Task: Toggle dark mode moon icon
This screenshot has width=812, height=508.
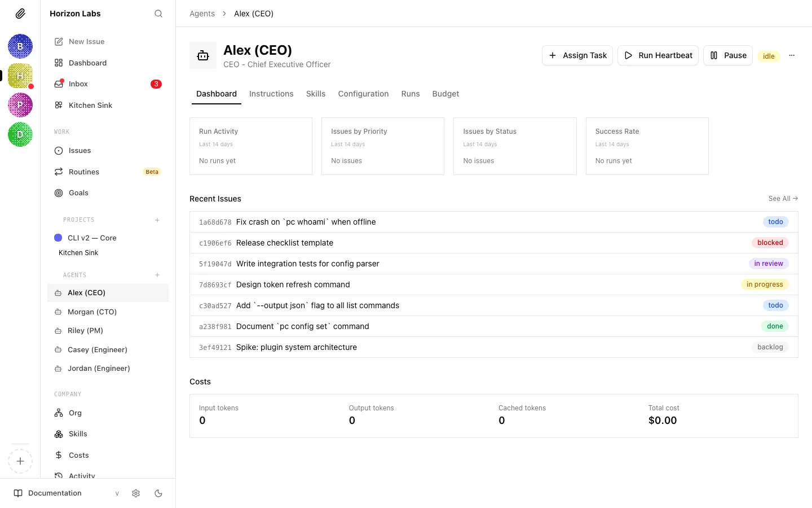Action: [158, 493]
